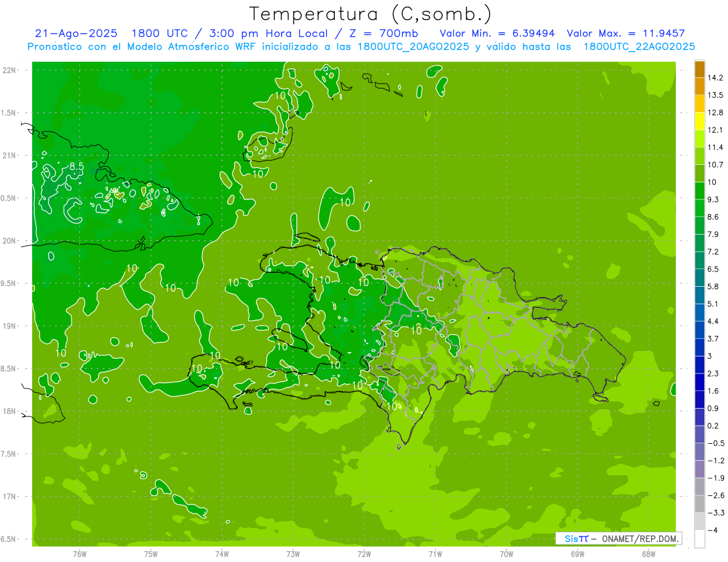Click the purple swatch between -1.2 and -1.9

(699, 469)
